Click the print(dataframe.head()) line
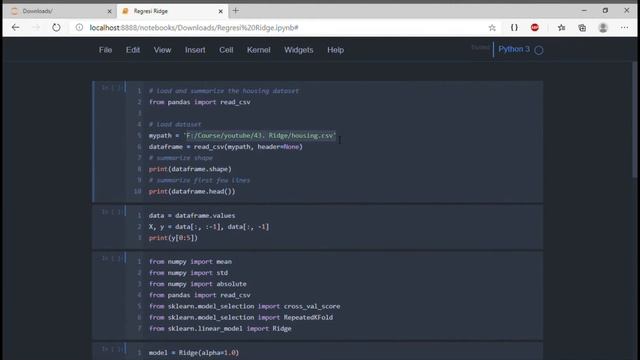The image size is (640, 360). pos(192,191)
